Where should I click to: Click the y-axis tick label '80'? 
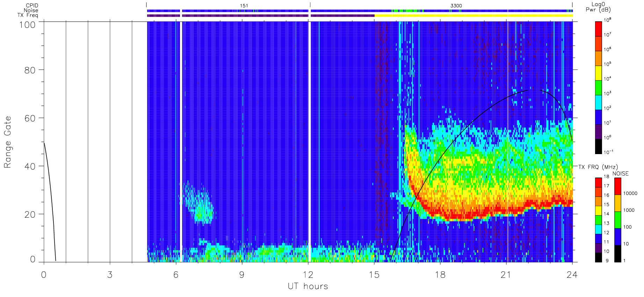coord(30,70)
